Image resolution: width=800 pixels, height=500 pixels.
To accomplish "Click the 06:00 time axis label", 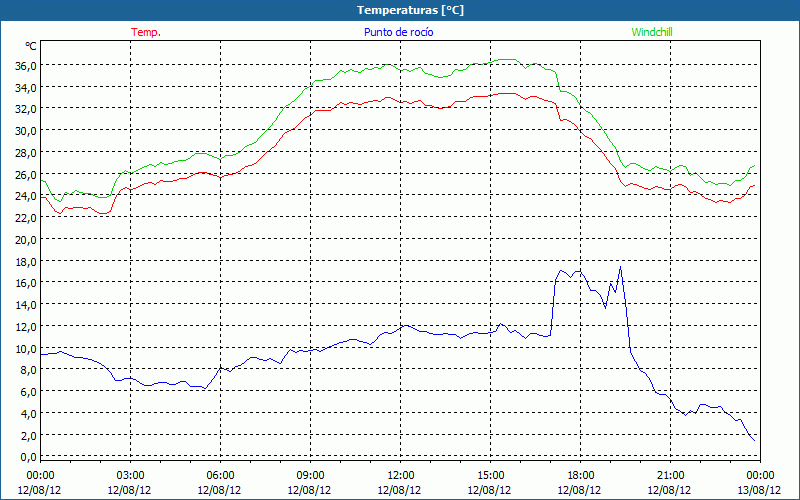I will (220, 476).
